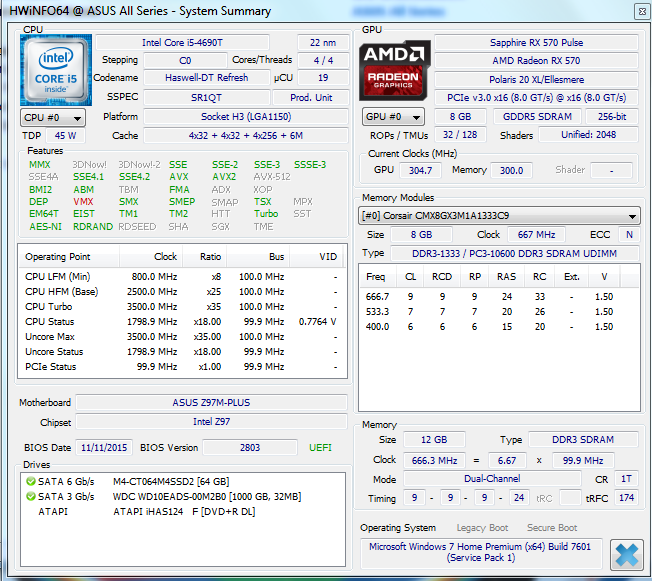Viewport: 652px width, 581px height.
Task: Open the GPU #0 selector dropdown
Action: point(393,117)
